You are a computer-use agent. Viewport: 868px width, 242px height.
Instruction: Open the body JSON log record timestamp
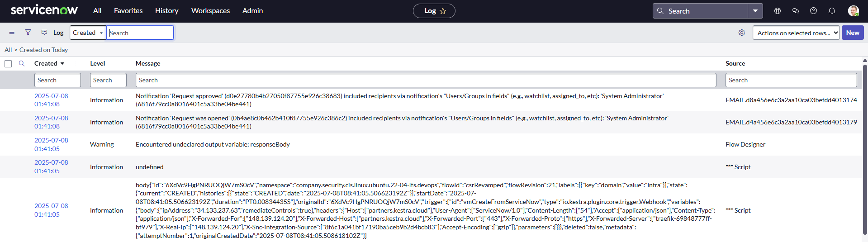(51, 210)
